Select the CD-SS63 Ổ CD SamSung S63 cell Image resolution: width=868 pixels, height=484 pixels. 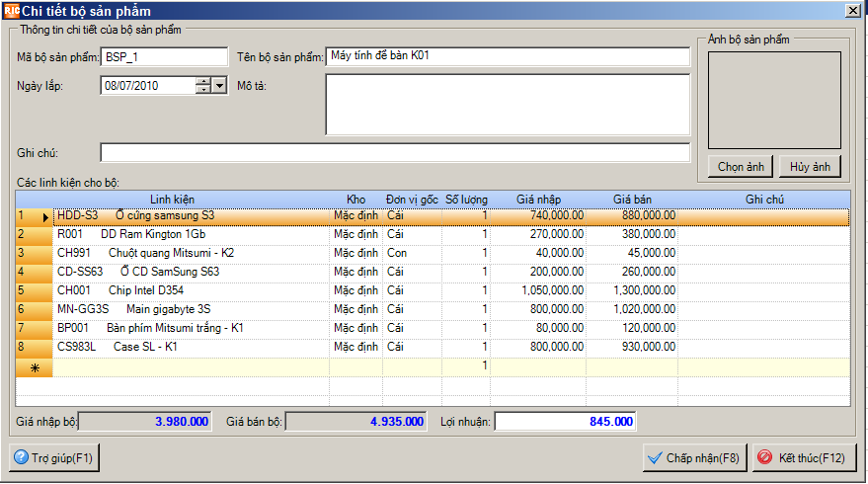click(192, 273)
